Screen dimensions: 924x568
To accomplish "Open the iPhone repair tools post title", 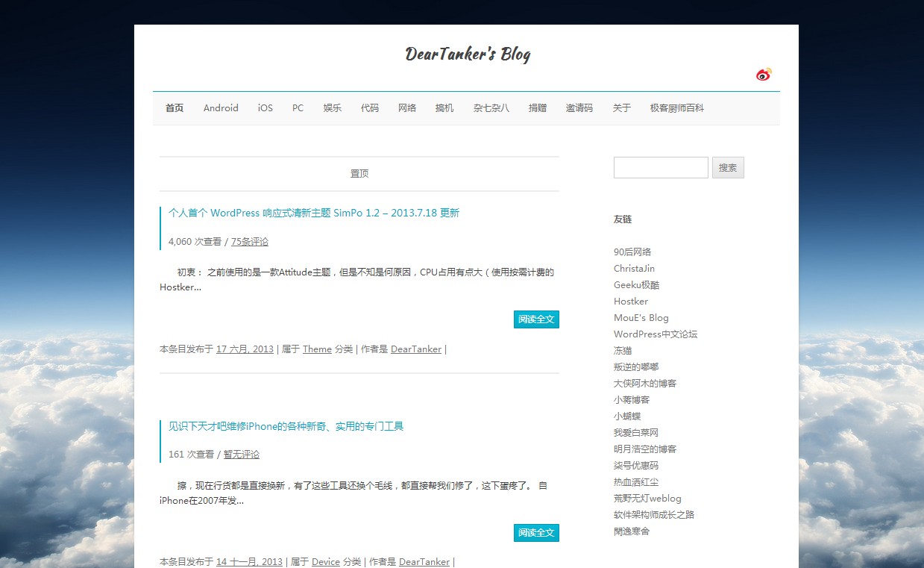I will pyautogui.click(x=286, y=427).
